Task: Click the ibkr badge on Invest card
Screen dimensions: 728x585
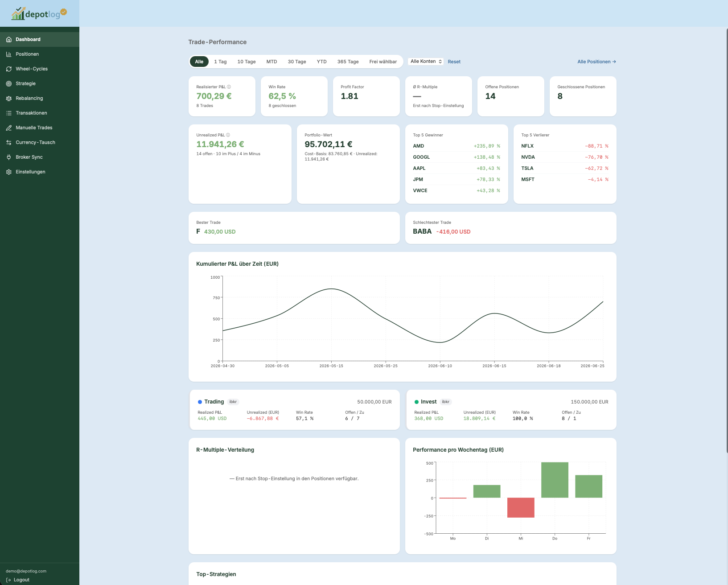Action: click(446, 402)
